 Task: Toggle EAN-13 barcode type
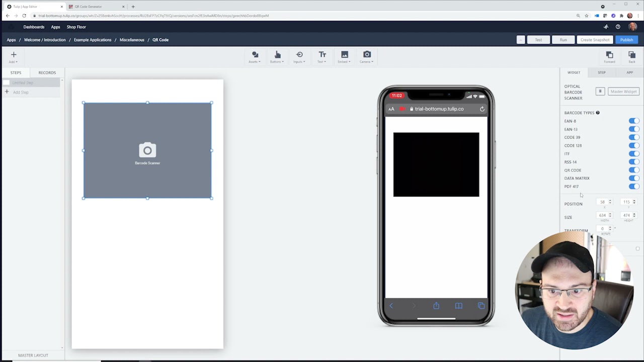[x=634, y=129]
